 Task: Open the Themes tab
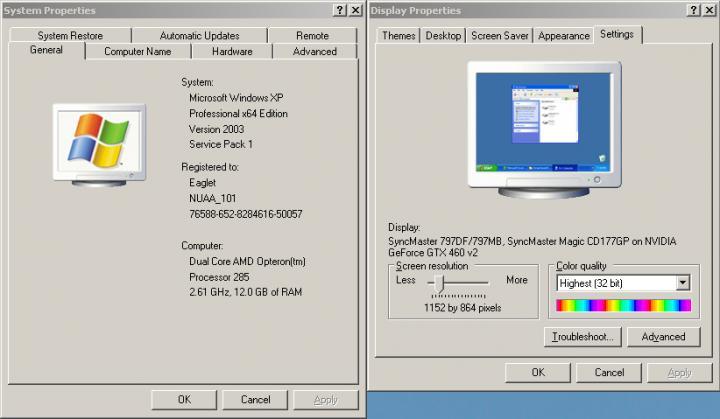398,36
